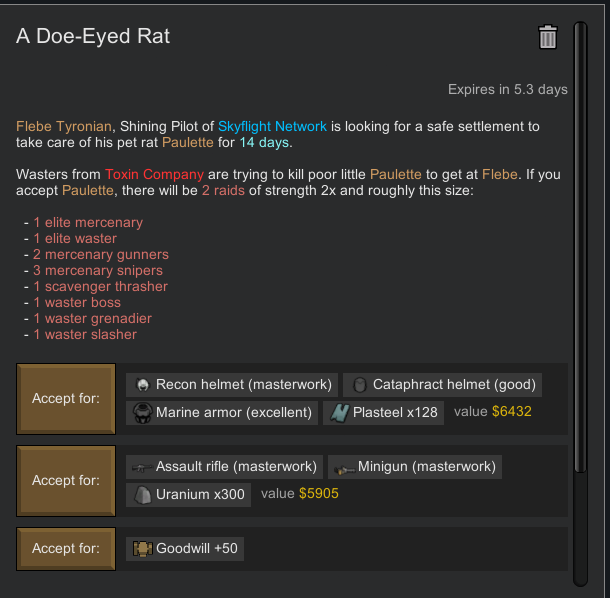Click the Recon helmet icon

(142, 385)
